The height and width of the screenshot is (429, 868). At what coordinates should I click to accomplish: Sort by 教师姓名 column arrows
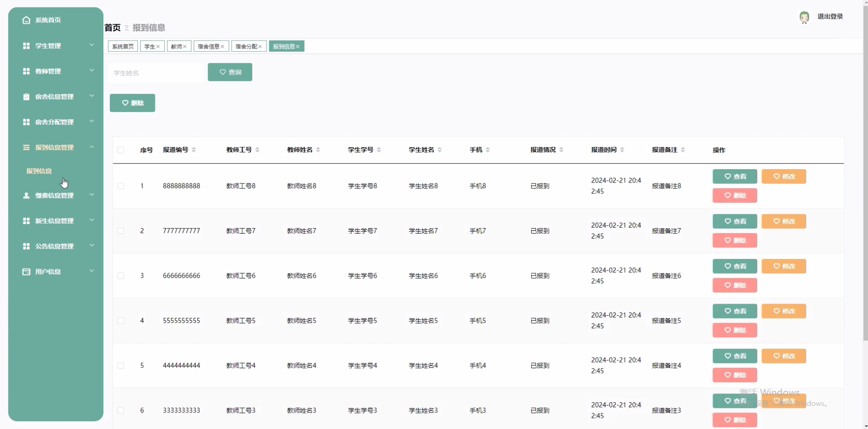[318, 150]
